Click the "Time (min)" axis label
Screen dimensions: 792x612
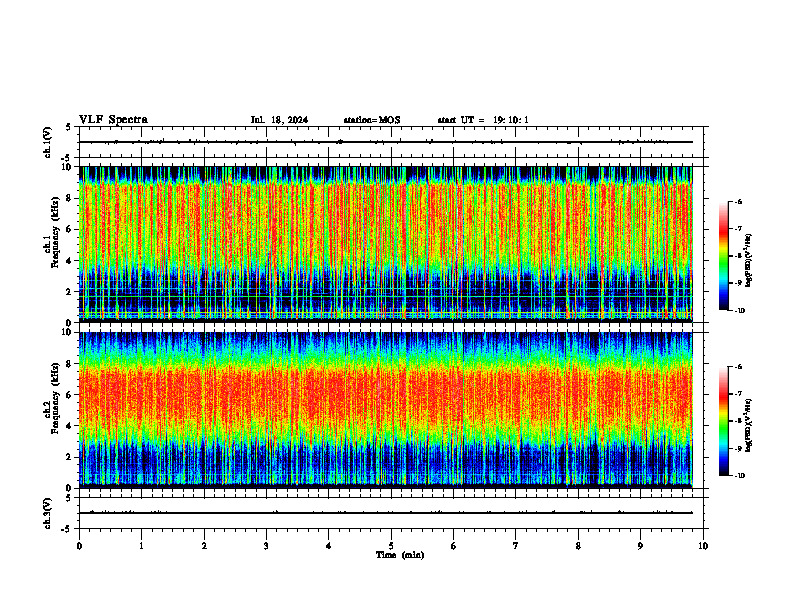pos(400,555)
